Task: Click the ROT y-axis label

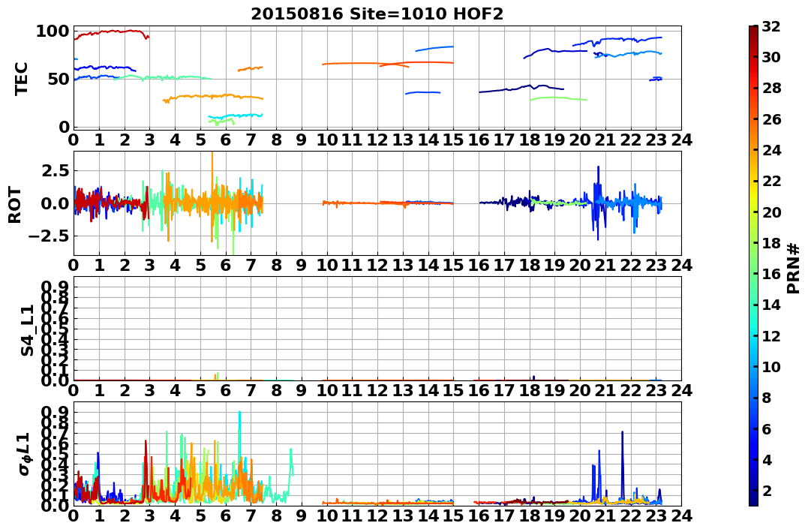Action: coord(16,205)
